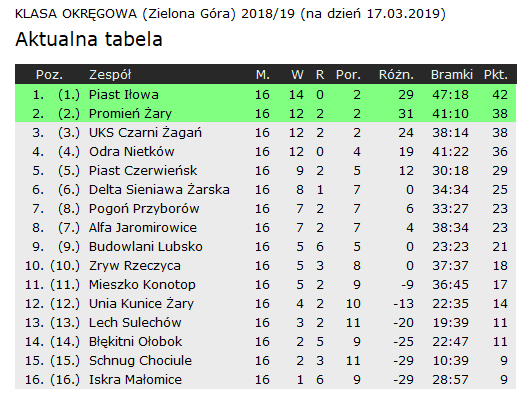Screen dimensions: 531x396
Task: Select Lech Sulechów in the table
Action: coord(135,322)
